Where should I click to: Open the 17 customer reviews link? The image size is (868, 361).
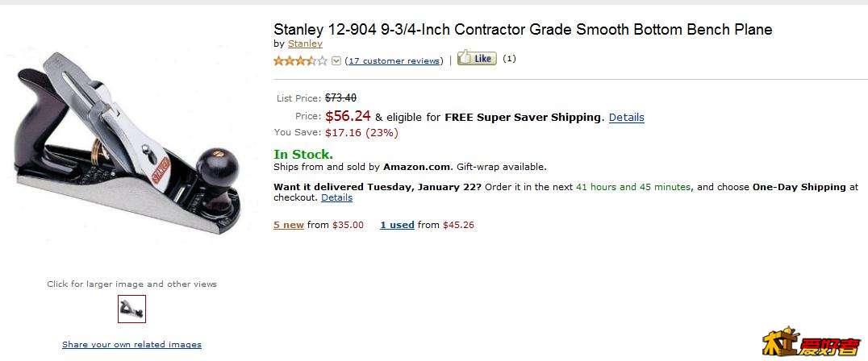pos(394,60)
